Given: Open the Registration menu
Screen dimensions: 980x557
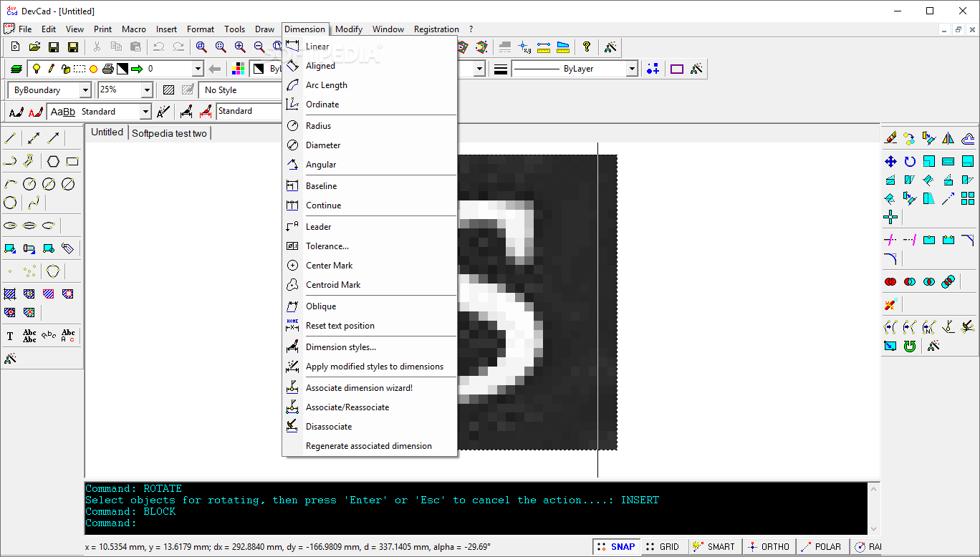Looking at the screenshot, I should 436,29.
